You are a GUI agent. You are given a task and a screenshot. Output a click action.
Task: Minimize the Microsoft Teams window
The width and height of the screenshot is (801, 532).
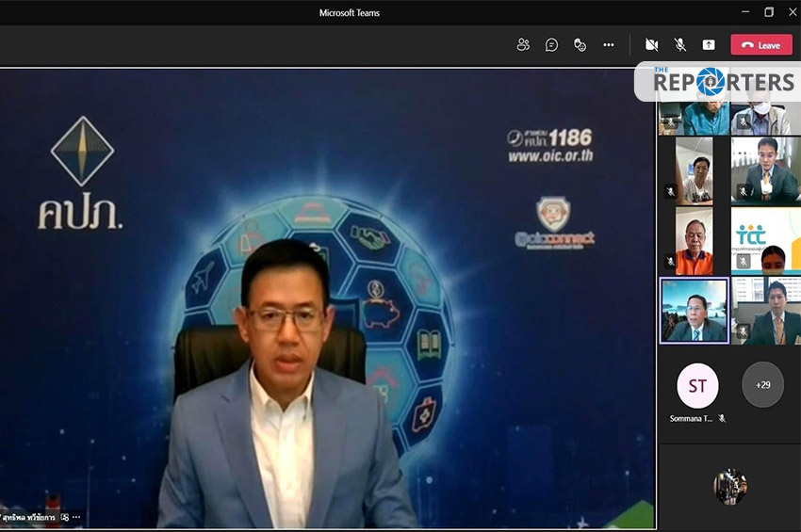744,12
